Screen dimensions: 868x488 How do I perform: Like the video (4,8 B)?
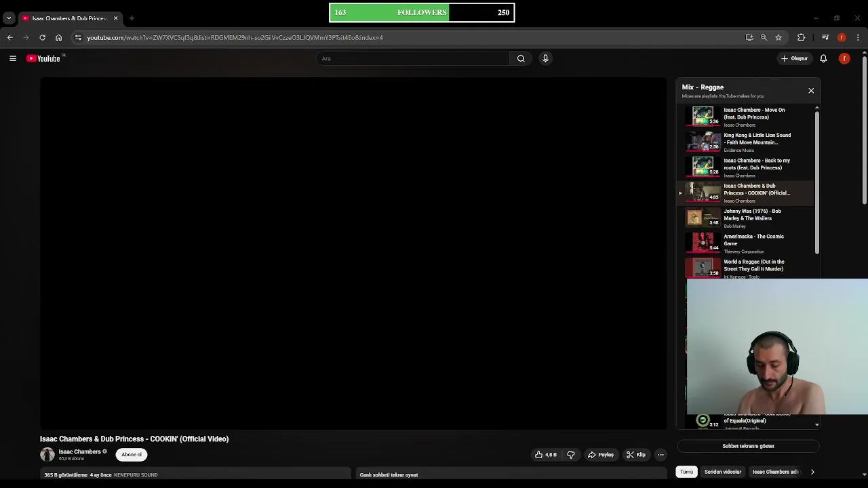pyautogui.click(x=546, y=455)
